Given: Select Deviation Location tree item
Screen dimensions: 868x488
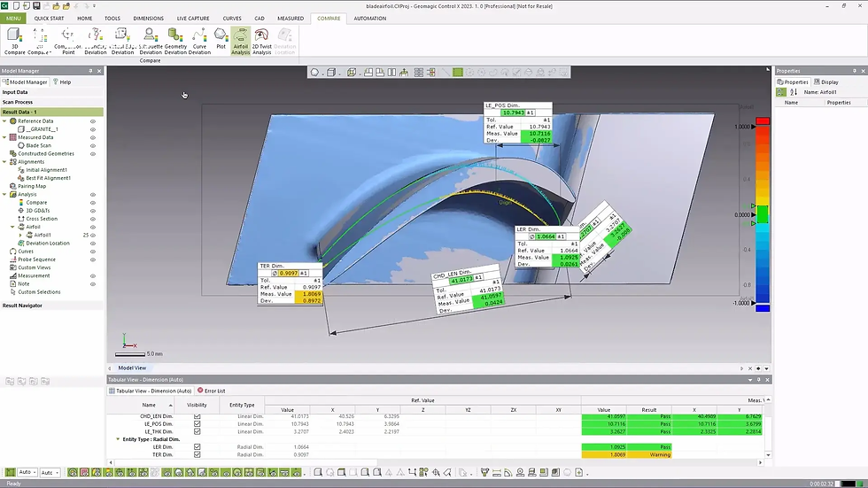Looking at the screenshot, I should [48, 243].
